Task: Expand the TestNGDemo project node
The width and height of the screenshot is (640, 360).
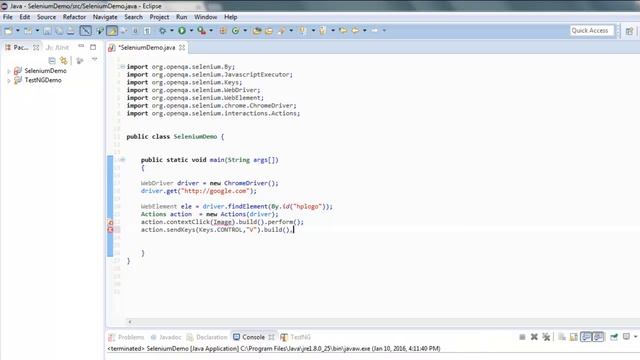Action: tap(9, 80)
